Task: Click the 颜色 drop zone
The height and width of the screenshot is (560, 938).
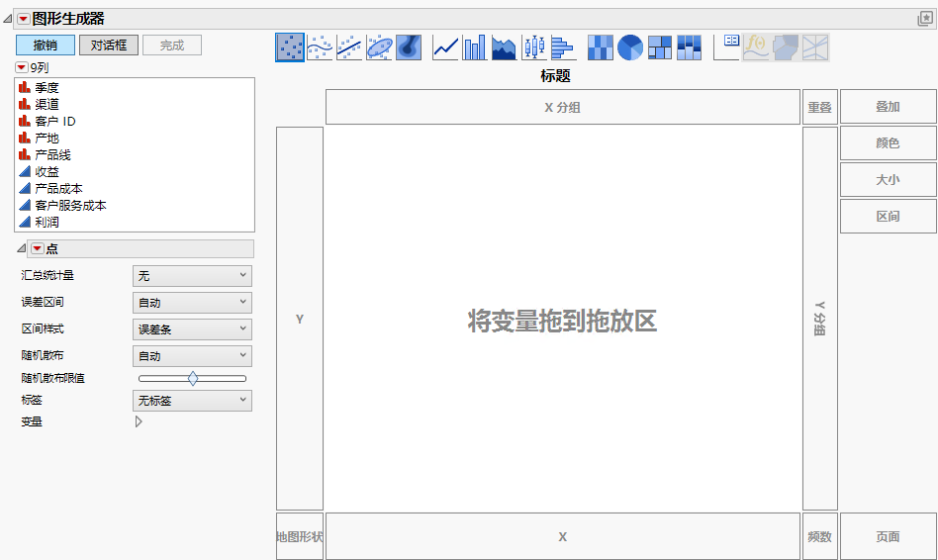Action: point(889,143)
